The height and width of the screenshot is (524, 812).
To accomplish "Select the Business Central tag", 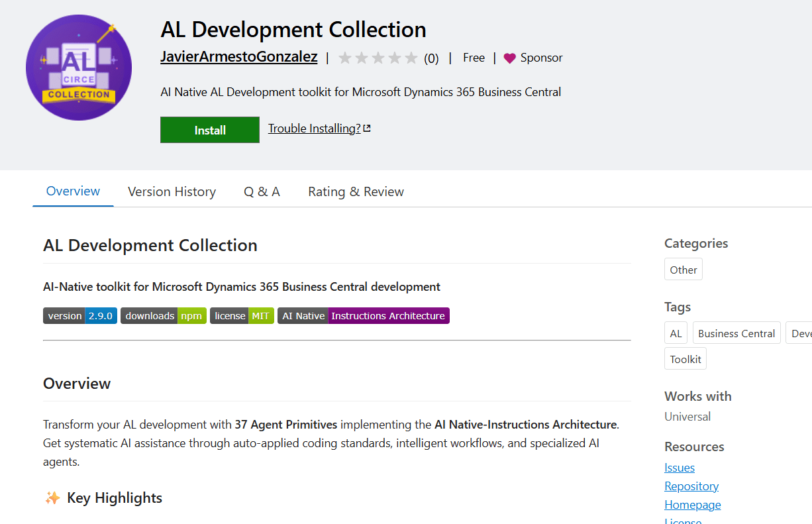I will click(x=736, y=333).
